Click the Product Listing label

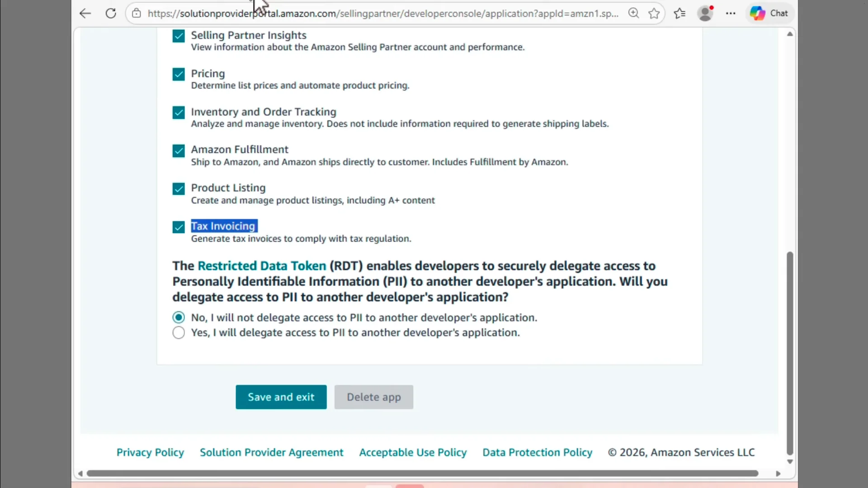(228, 188)
